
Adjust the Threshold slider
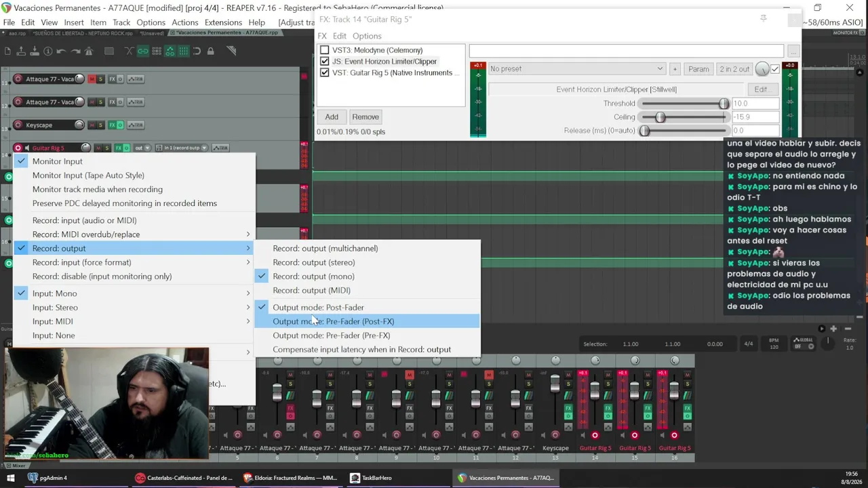pos(685,104)
